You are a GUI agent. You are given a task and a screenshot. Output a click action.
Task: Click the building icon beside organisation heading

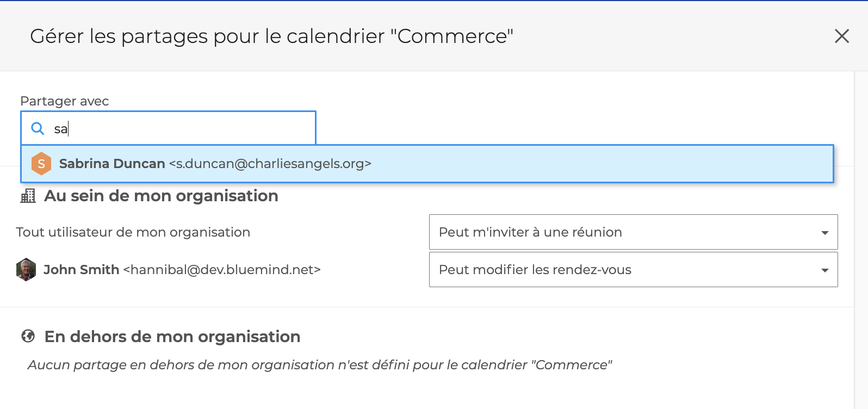tap(28, 196)
